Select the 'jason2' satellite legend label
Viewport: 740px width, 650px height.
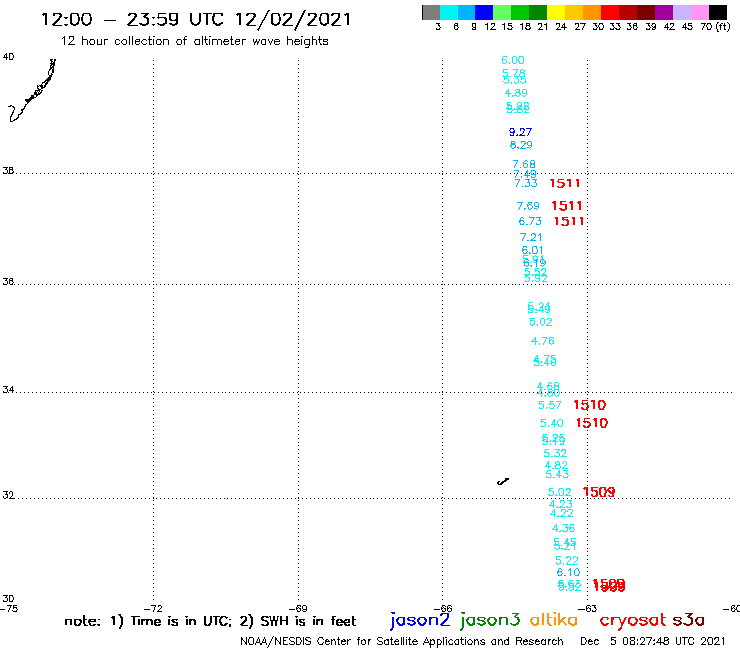click(x=420, y=620)
